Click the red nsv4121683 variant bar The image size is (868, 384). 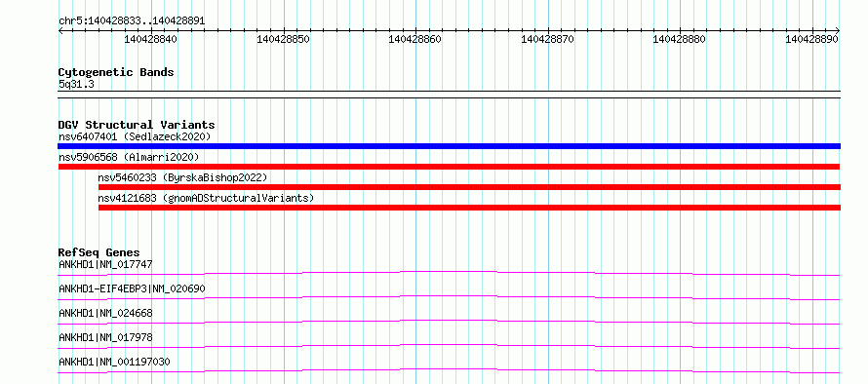click(x=469, y=208)
